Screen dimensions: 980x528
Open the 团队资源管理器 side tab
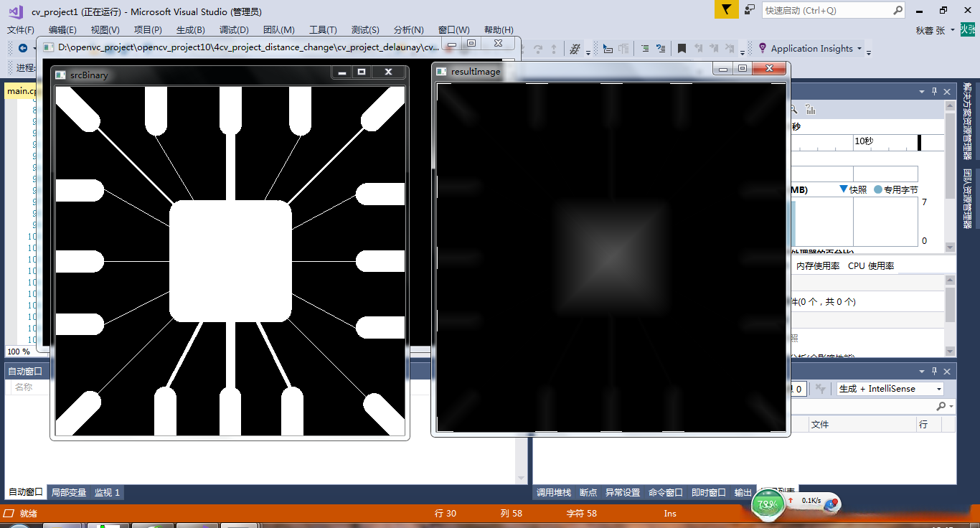pyautogui.click(x=968, y=198)
